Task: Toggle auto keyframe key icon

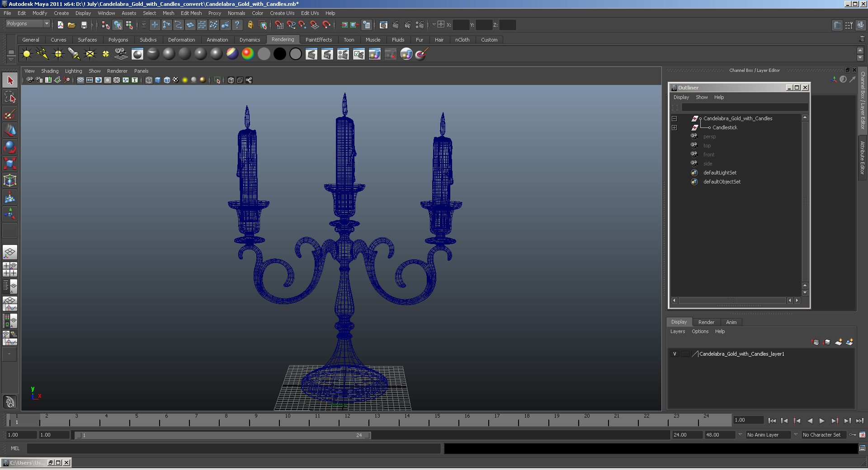Action: pyautogui.click(x=852, y=435)
